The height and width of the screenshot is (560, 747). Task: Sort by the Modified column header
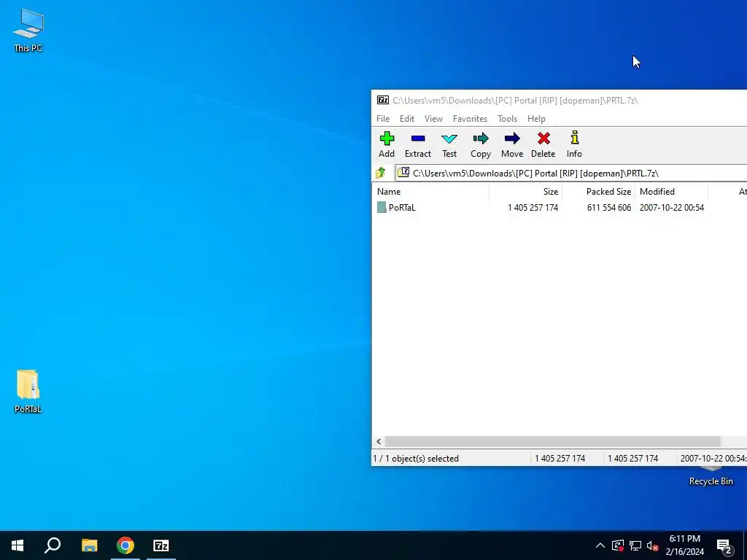(671, 192)
